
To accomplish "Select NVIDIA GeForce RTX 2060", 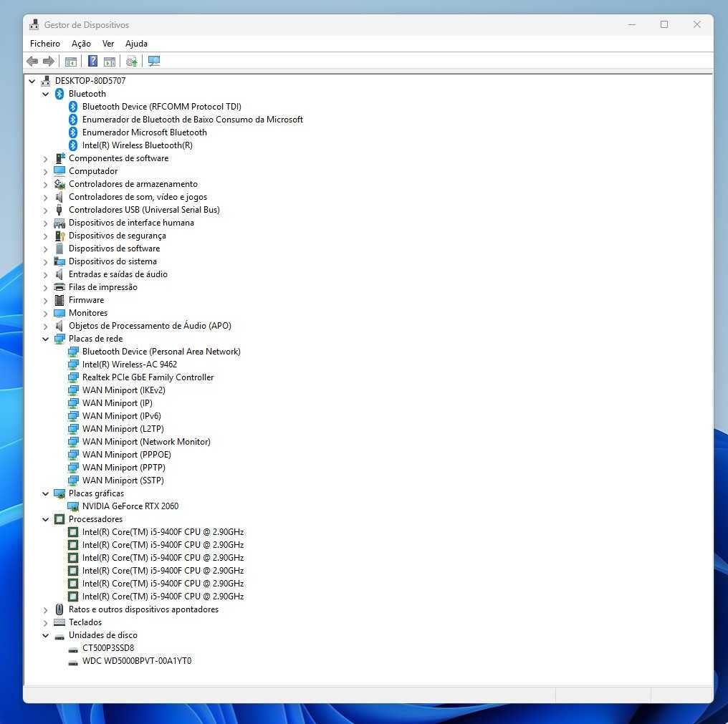I will (x=130, y=506).
